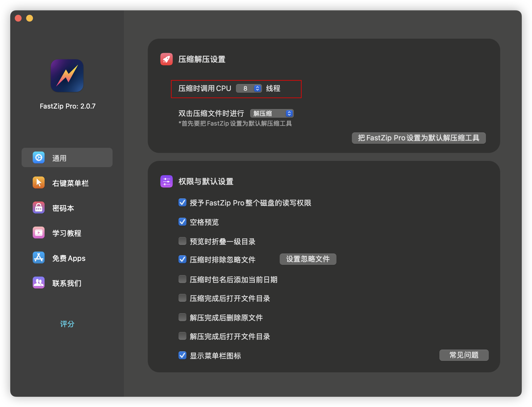Click the rocket icon beside 压缩解压设置
532x407 pixels.
point(167,59)
